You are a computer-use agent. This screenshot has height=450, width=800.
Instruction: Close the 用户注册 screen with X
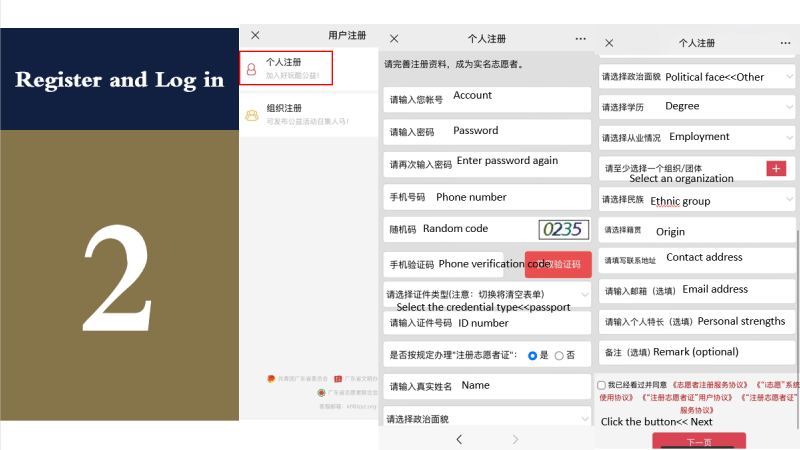[x=255, y=35]
